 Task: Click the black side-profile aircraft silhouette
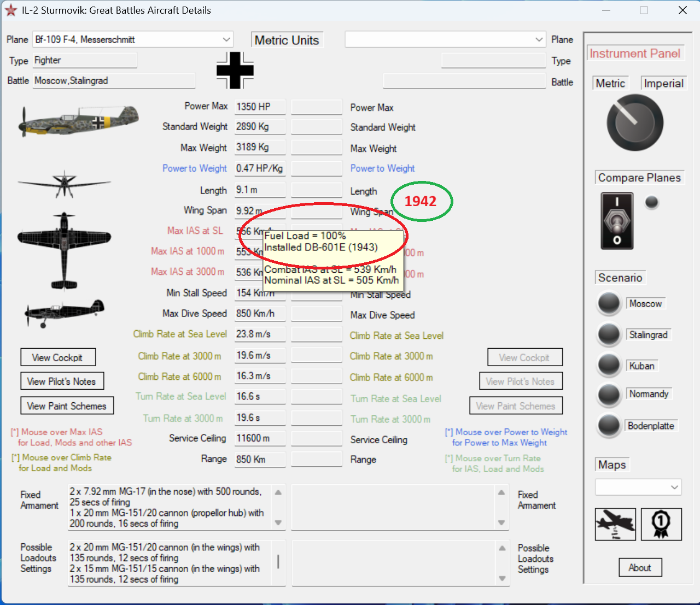[x=64, y=313]
